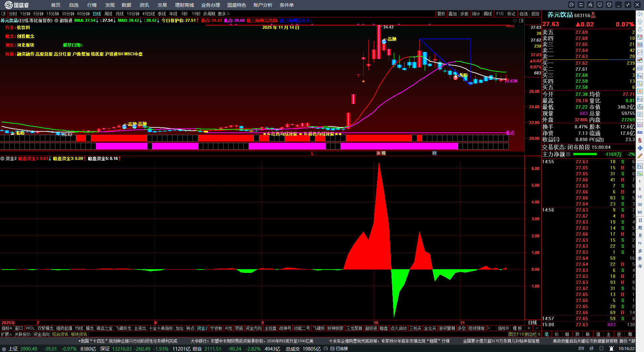Click the f(x) function icon in right sidebar
The image size is (644, 352).
tap(640, 107)
